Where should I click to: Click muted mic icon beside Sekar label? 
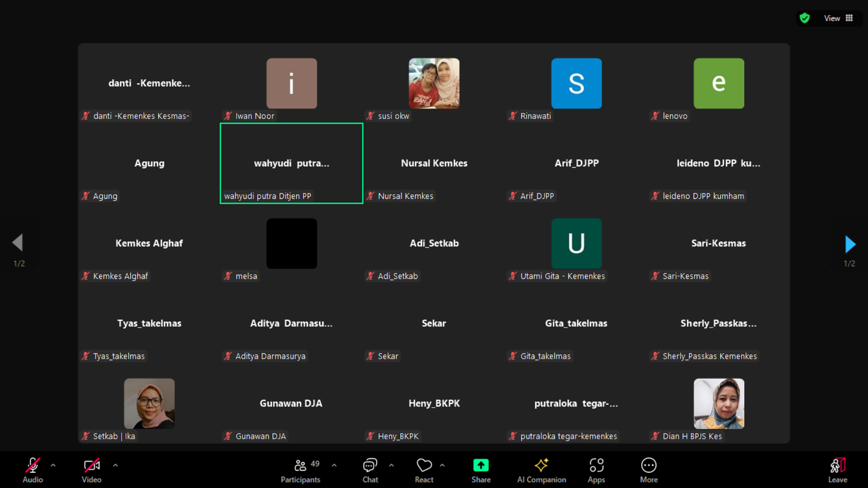(x=370, y=356)
